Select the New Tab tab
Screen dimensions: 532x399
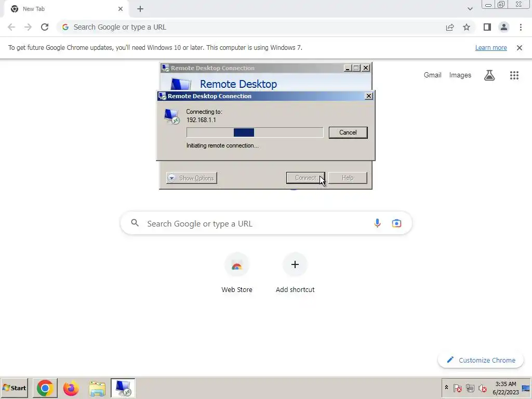[x=66, y=9]
